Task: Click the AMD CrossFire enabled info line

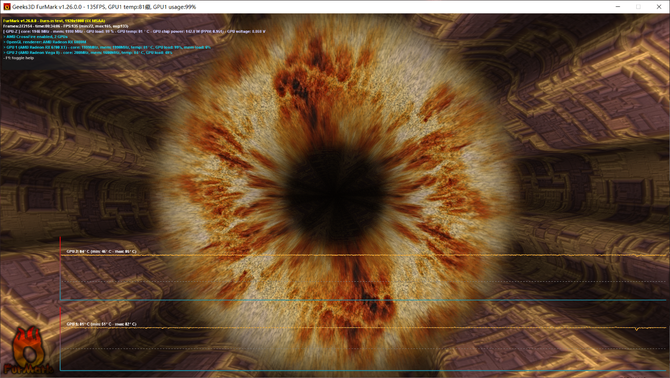Action: pyautogui.click(x=36, y=37)
